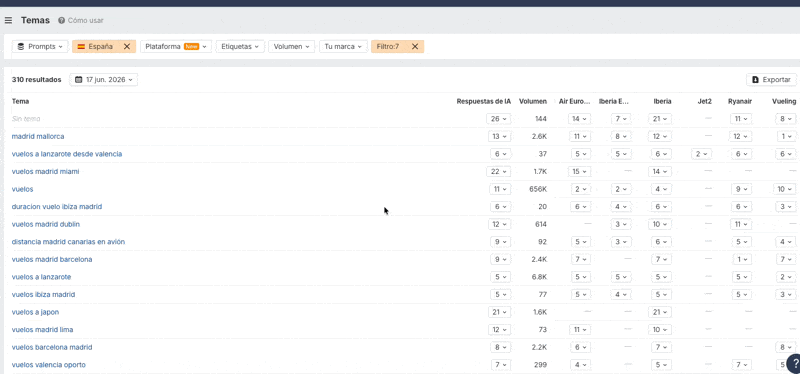Open the Etiquetas dropdown

[x=240, y=46]
